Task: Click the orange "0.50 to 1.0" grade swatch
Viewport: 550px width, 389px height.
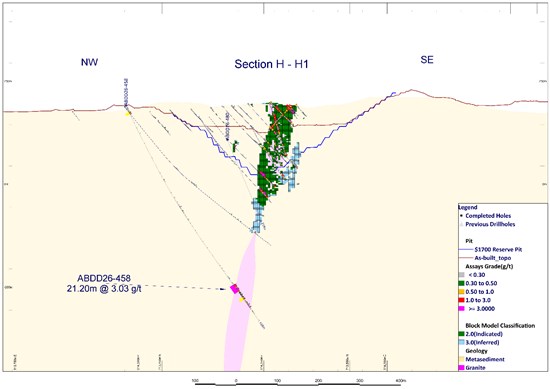Action: 462,292
